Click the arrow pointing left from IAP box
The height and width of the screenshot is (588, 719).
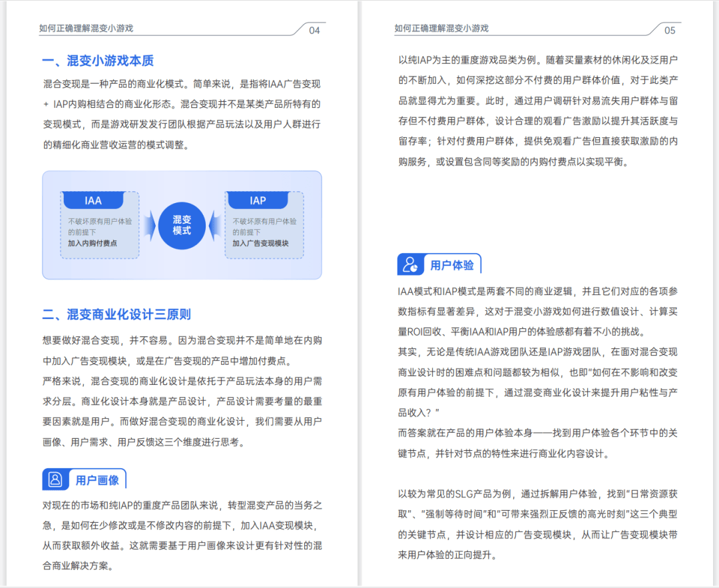215,224
